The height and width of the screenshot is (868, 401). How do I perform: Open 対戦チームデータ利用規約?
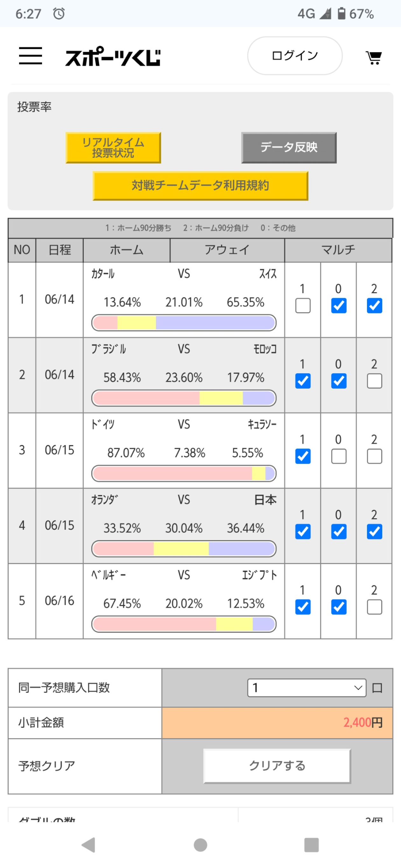200,186
